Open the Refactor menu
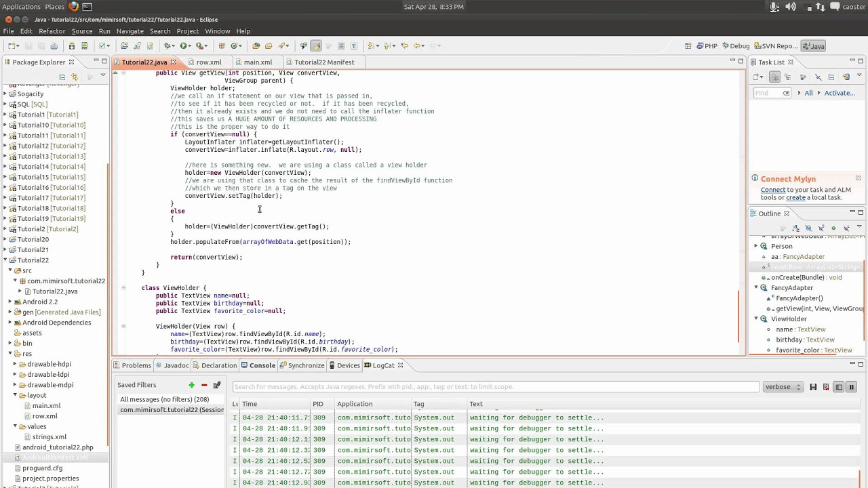868x488 pixels. click(52, 31)
